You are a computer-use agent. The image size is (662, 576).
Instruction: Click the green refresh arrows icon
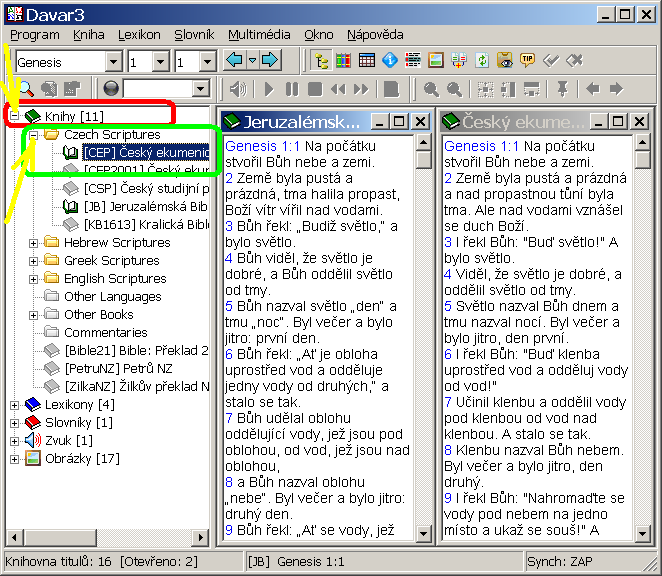pos(482,61)
